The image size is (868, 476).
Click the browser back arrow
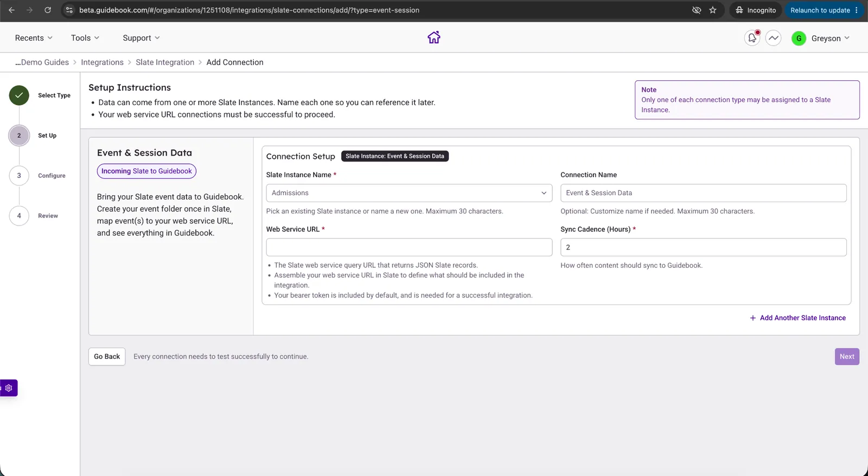tap(11, 10)
